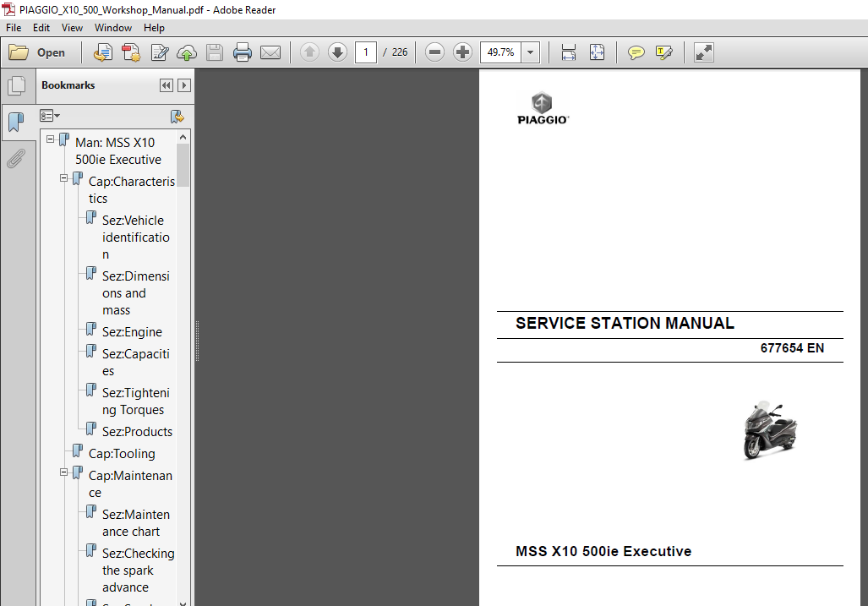Click the navigation pane splitter handle

(x=197, y=341)
